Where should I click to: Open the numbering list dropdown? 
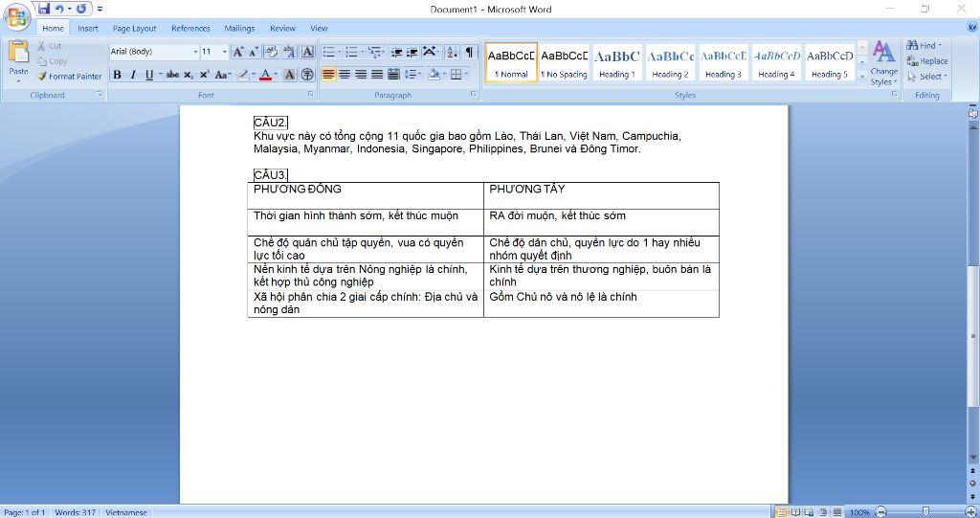click(x=363, y=52)
